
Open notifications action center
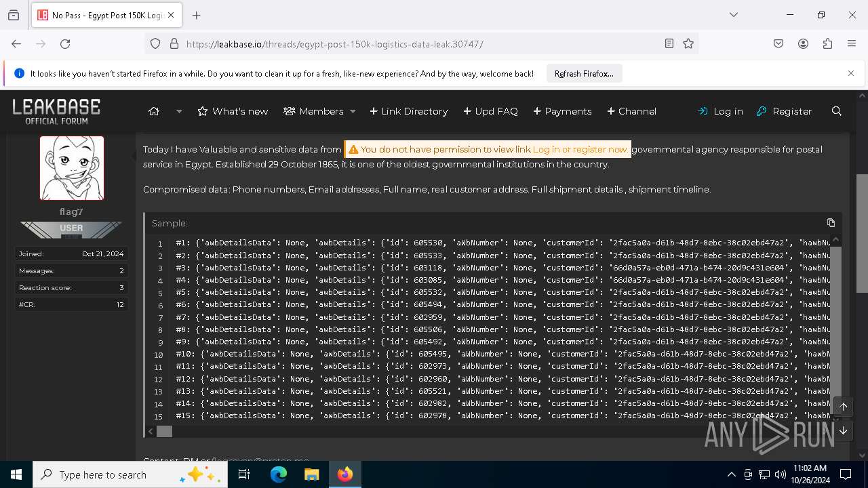pyautogui.click(x=846, y=474)
